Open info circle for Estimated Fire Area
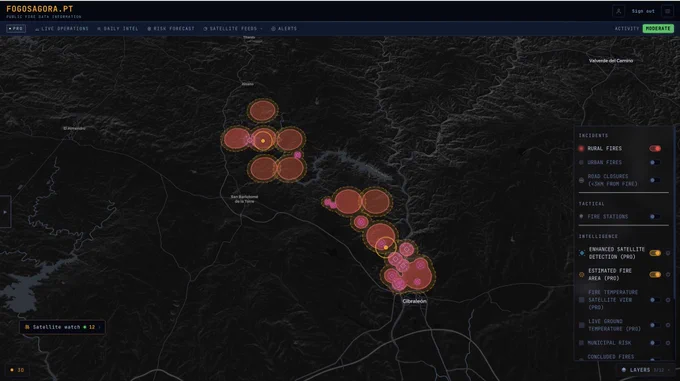This screenshot has height=381, width=680. [x=668, y=274]
